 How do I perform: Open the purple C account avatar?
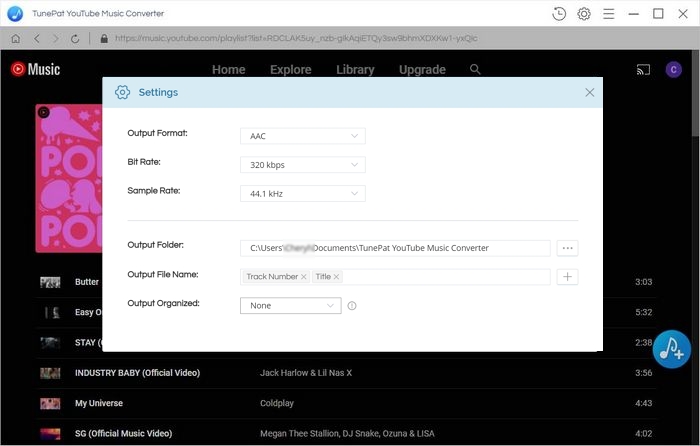click(673, 69)
